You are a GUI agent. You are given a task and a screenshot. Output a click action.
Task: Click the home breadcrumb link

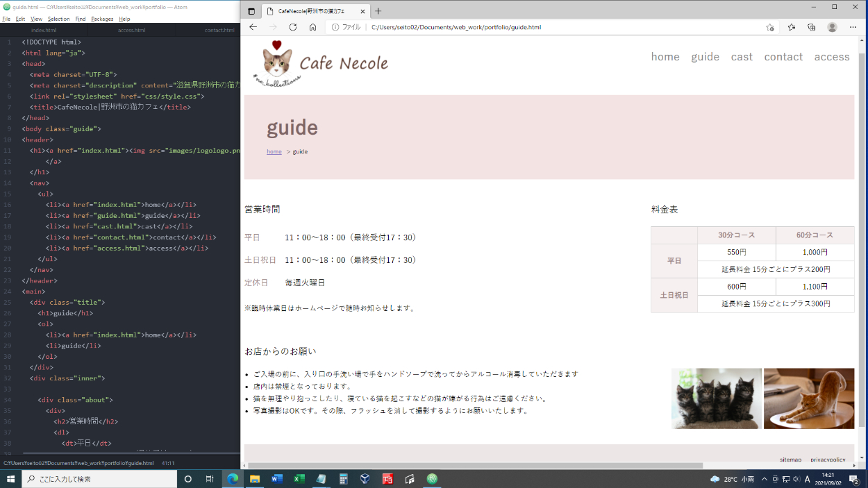[274, 151]
